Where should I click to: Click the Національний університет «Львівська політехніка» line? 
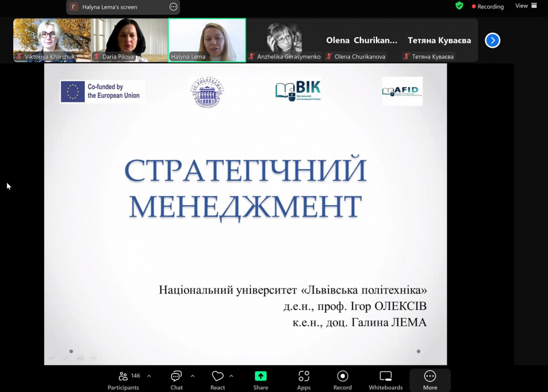click(292, 290)
